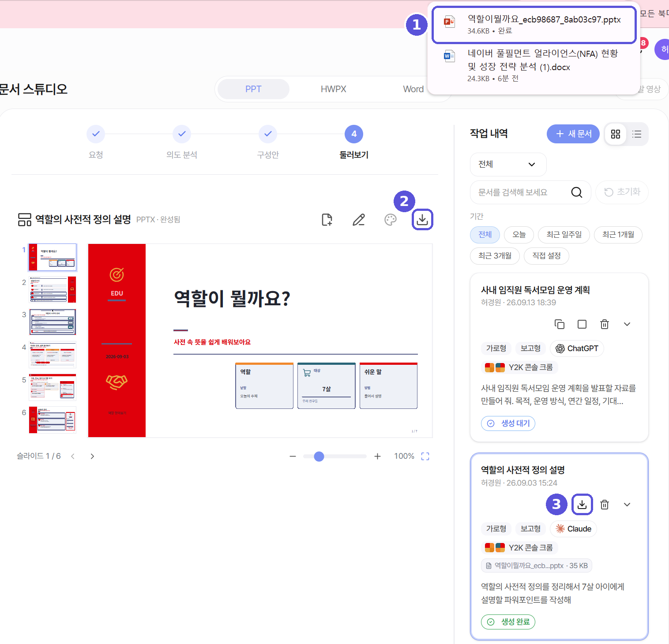The image size is (669, 644).
Task: Click the 100% zoom level text
Action: (x=404, y=456)
